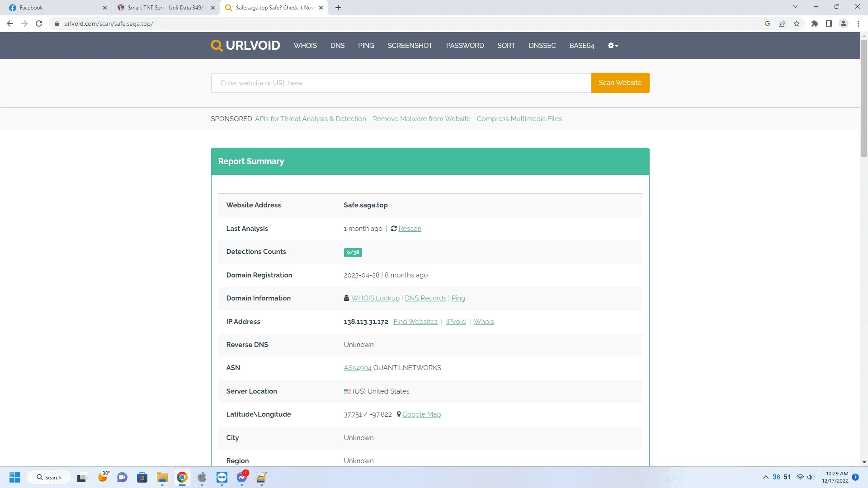
Task: Open the Google icon in address bar
Action: point(768,23)
